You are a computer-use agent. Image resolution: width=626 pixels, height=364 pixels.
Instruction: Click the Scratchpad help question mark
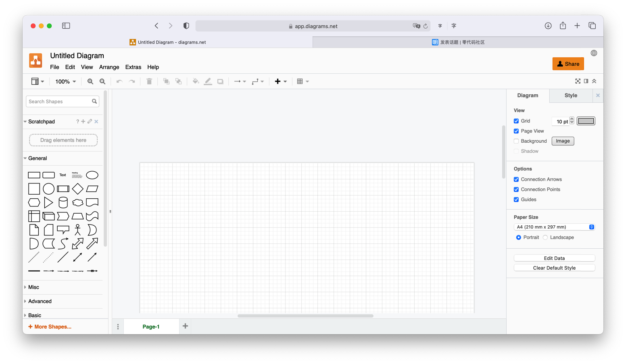77,121
